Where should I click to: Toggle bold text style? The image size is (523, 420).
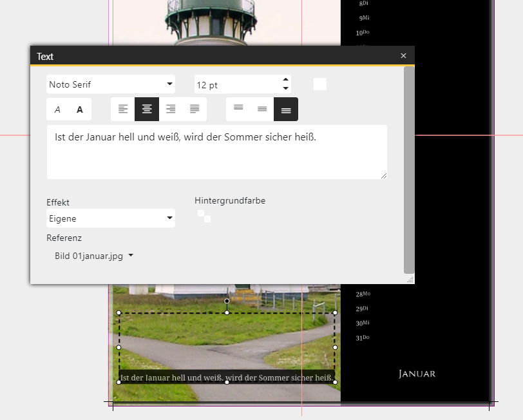click(80, 110)
